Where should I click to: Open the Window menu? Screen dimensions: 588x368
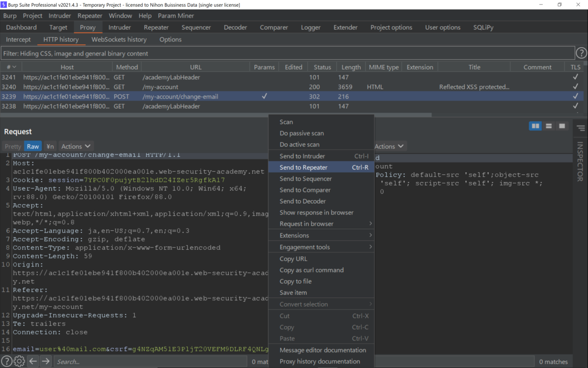121,16
